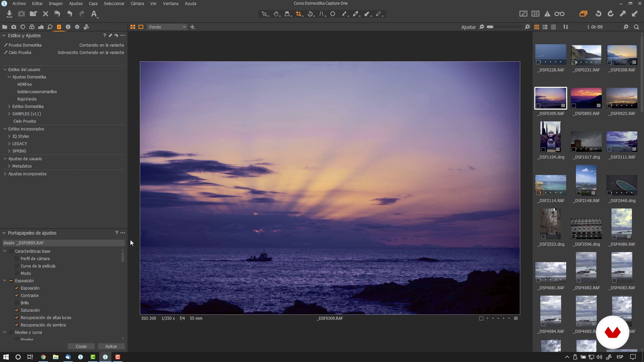
Task: Toggle Recuperación de altas luces checkbox
Action: coord(17,317)
